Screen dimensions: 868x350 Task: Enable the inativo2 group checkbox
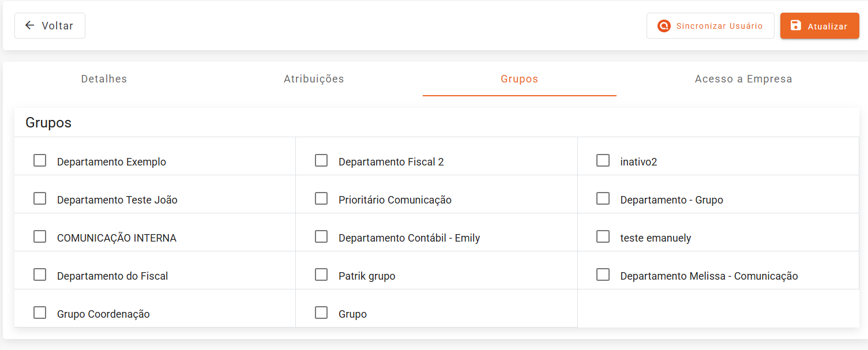coord(603,160)
